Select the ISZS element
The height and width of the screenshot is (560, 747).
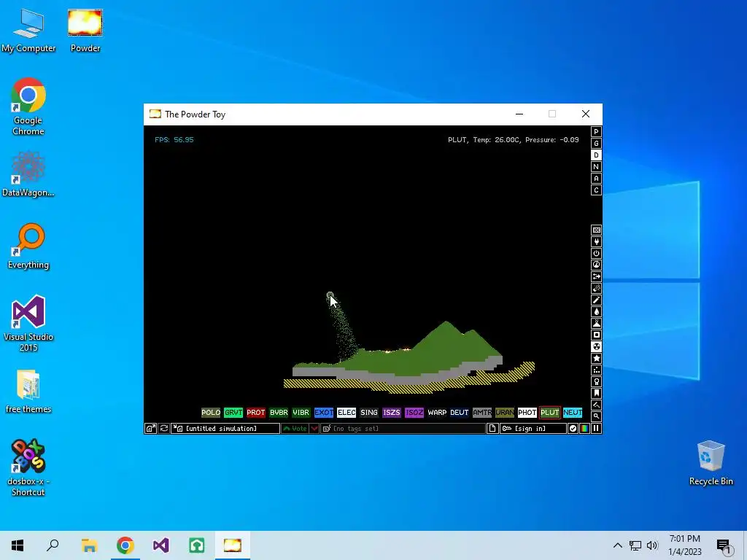coord(392,413)
